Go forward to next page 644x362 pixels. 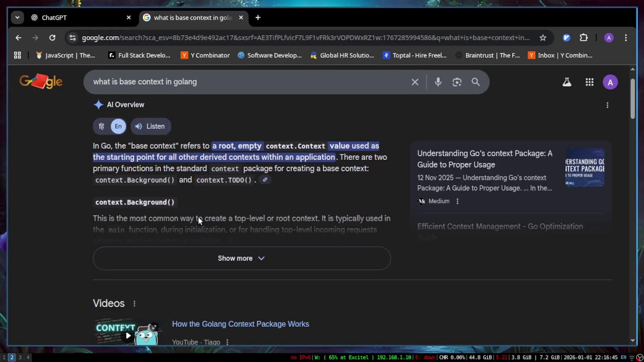(35, 38)
